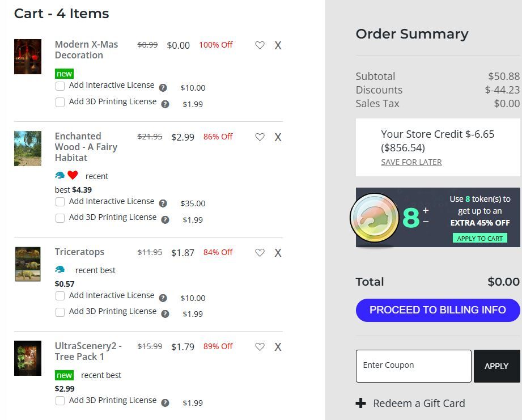Click wishlist heart for Triceratops

point(260,253)
